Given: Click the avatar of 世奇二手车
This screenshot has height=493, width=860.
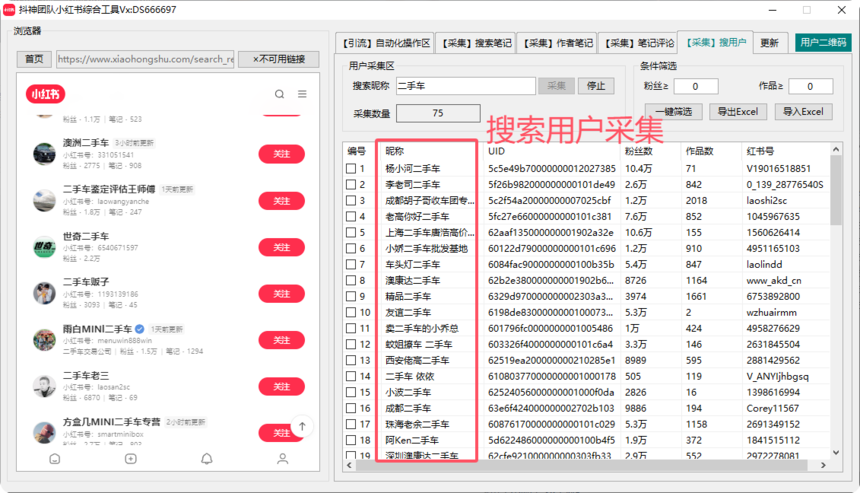Looking at the screenshot, I should click(x=44, y=247).
